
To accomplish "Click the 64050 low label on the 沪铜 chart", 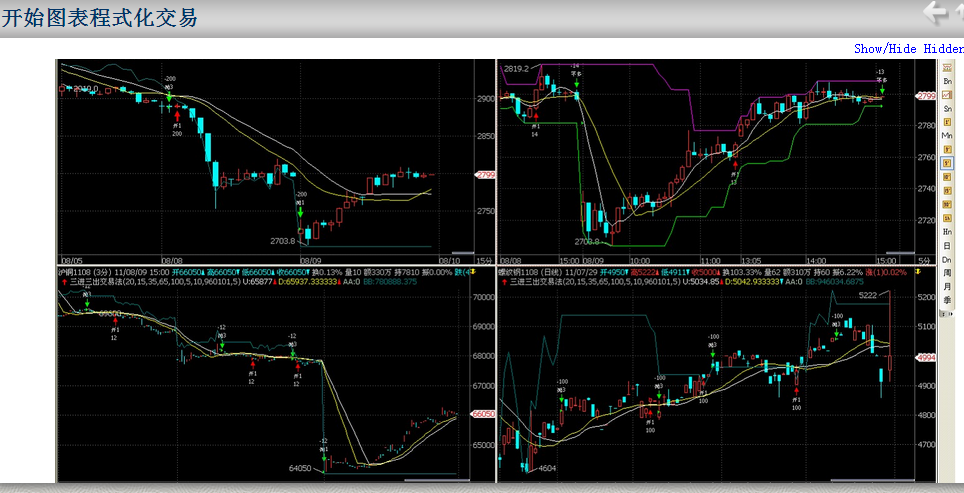I will pos(300,468).
